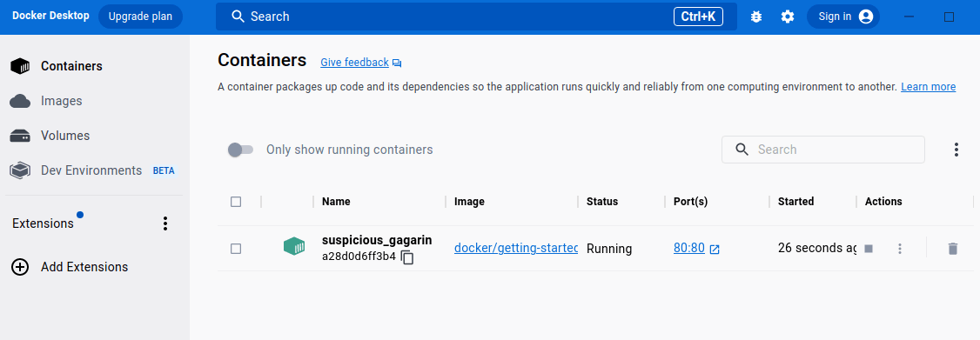Click the Sign in button
Screen dimensions: 980x340
(843, 17)
